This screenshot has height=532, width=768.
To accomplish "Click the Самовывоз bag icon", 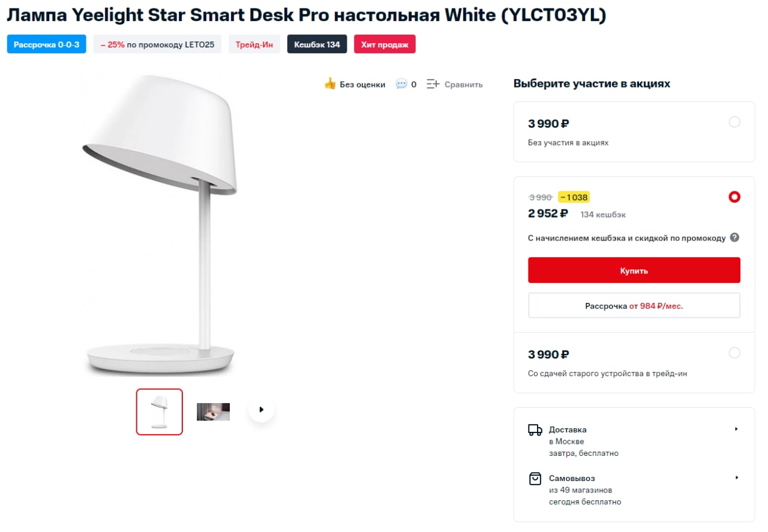I will pyautogui.click(x=535, y=479).
